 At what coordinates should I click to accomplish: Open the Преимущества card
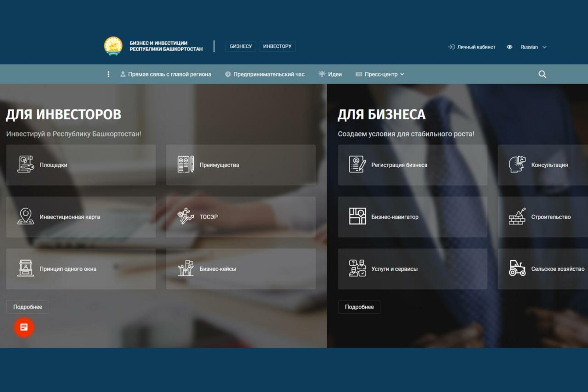[x=241, y=165]
